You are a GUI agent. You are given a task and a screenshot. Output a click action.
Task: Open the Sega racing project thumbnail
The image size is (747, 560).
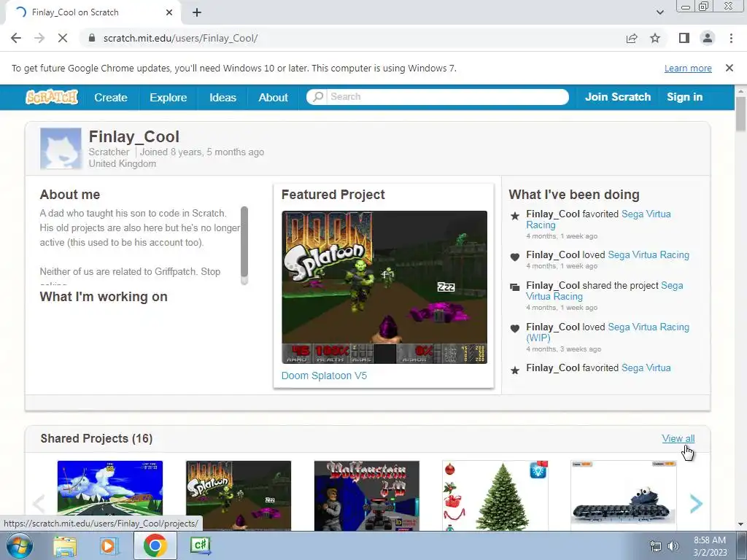110,495
